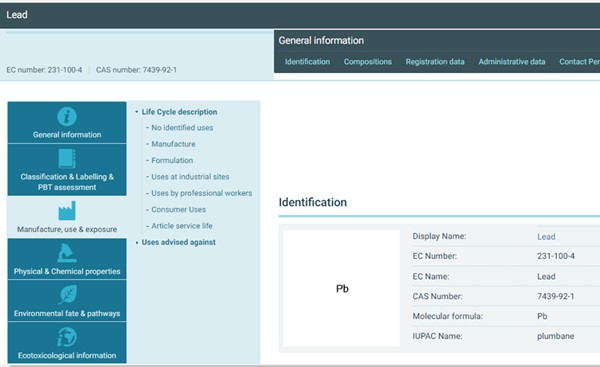600x367 pixels.
Task: Click the General information panel heading
Action: pos(321,40)
